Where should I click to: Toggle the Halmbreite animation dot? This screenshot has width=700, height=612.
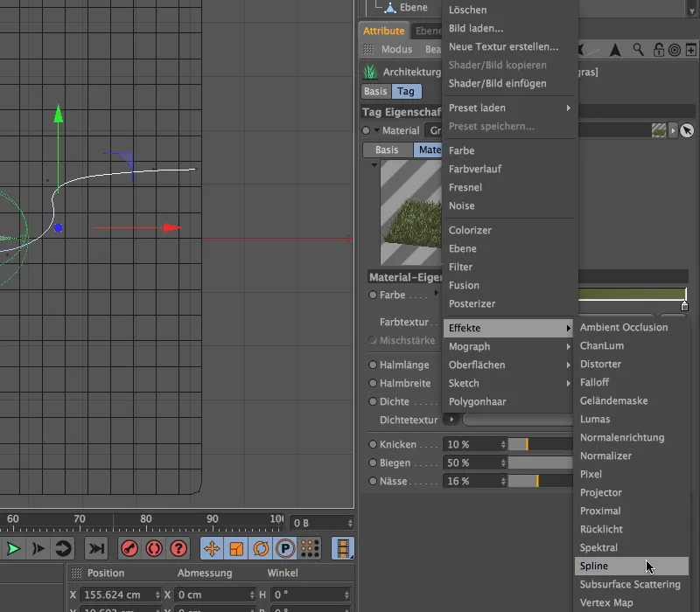click(373, 383)
